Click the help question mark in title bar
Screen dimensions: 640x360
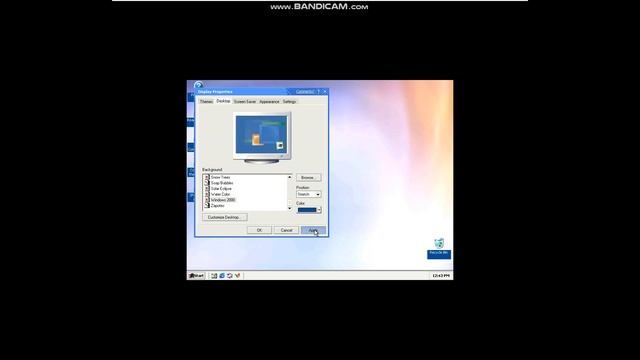(319, 91)
